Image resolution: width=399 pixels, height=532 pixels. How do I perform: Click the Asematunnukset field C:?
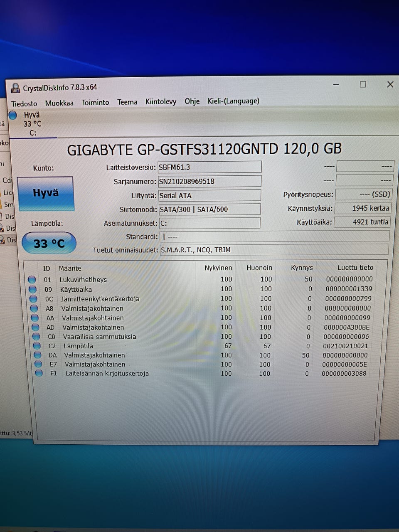(210, 223)
